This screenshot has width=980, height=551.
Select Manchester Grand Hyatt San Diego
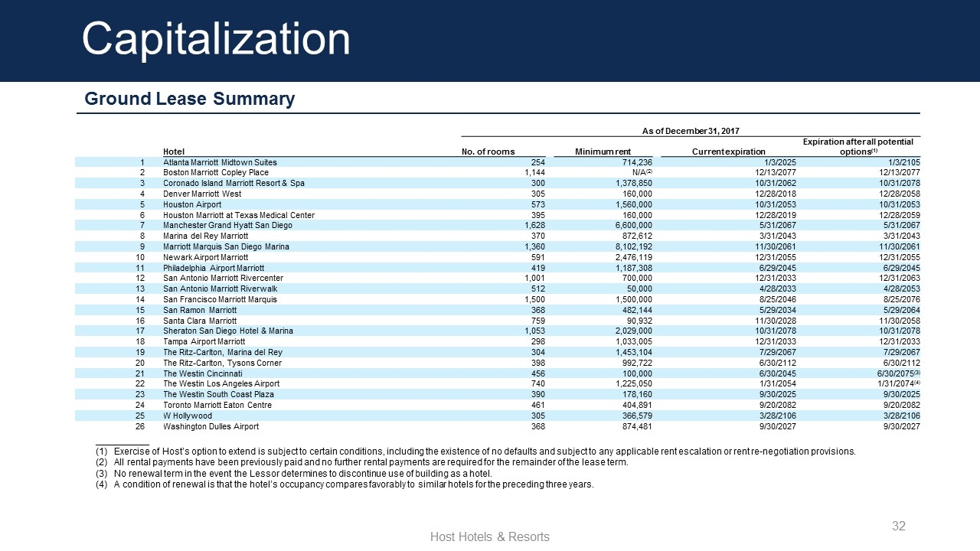[x=227, y=226]
